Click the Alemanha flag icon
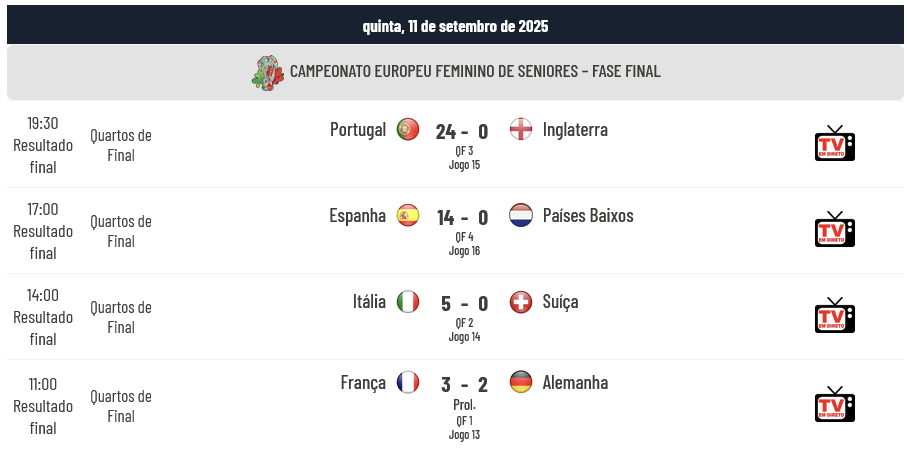The image size is (907, 449). 521,382
